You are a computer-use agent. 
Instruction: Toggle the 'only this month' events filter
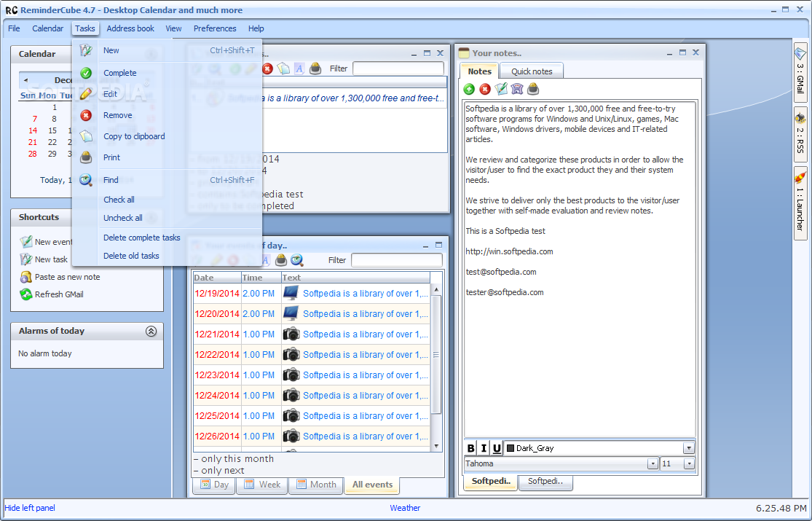(x=234, y=459)
